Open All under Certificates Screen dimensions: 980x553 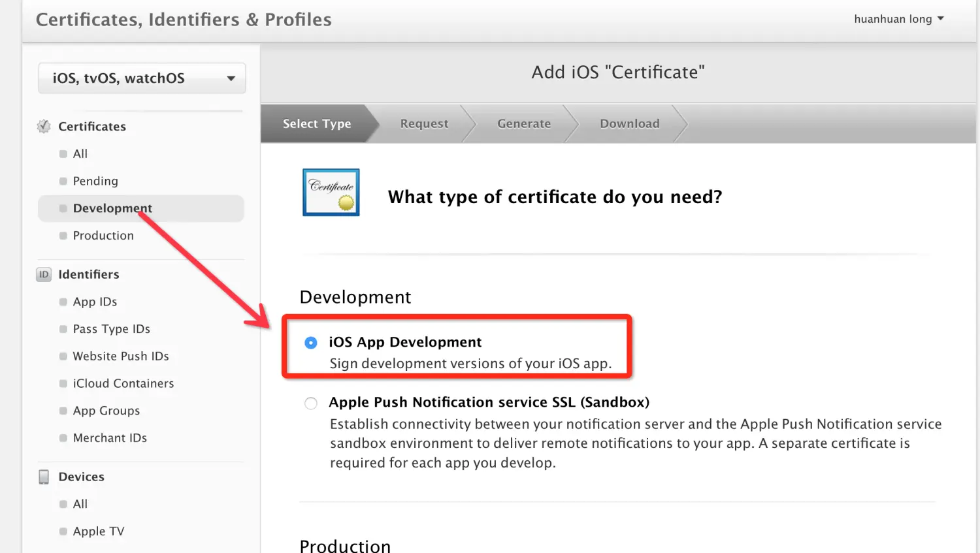[80, 154]
